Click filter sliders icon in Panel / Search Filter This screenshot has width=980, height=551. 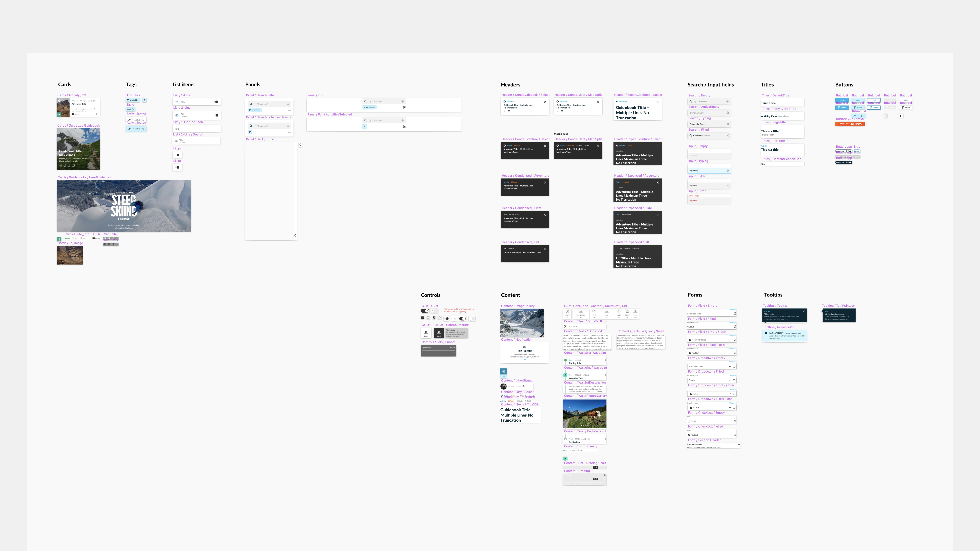tap(289, 110)
